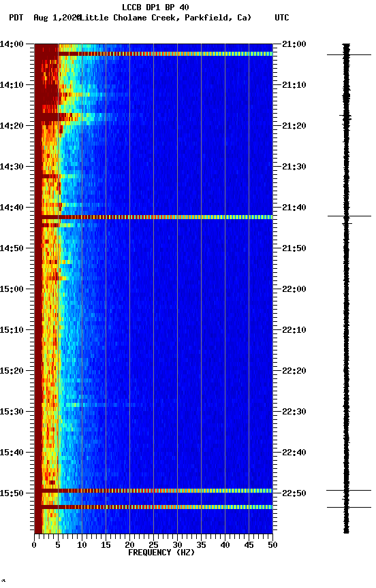Click the 22:00 UTC time label

294,289
